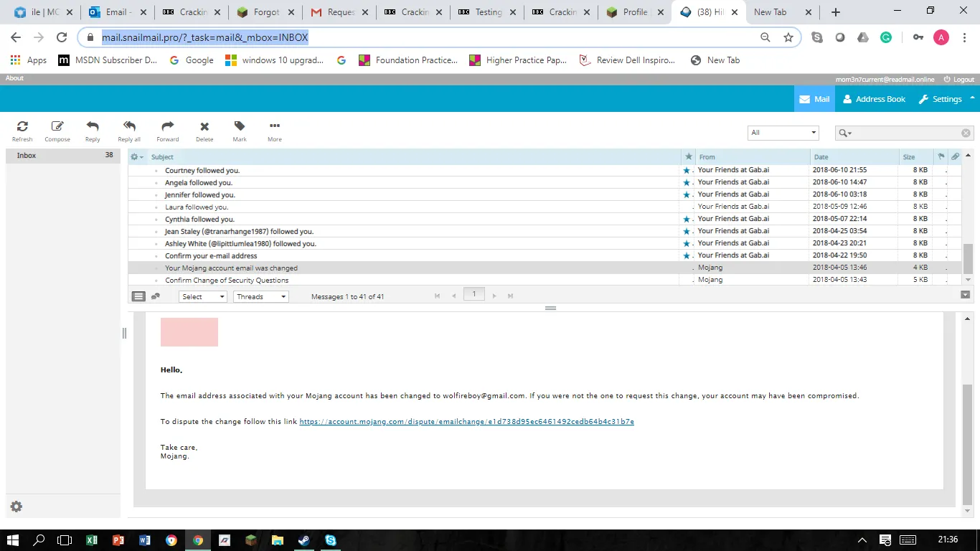Viewport: 980px width, 551px height.
Task: Expand the 'Select' messages dropdown
Action: pyautogui.click(x=202, y=296)
